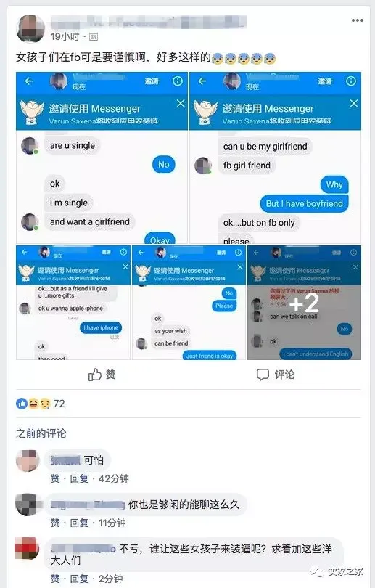Open the three-dot post options menu
The width and height of the screenshot is (375, 588).
pyautogui.click(x=357, y=20)
